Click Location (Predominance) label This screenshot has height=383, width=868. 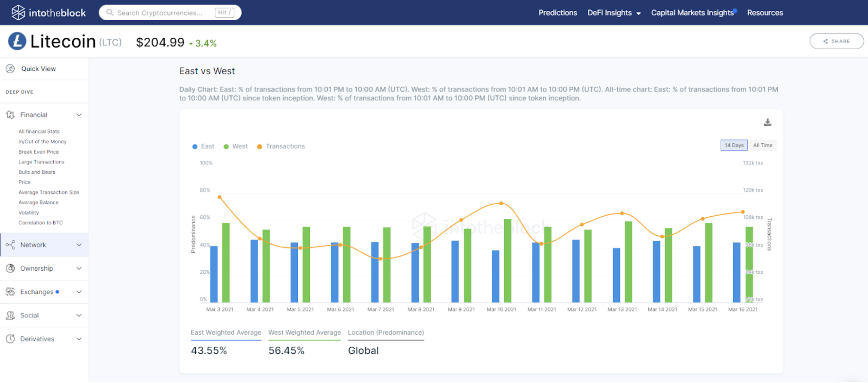pos(386,332)
